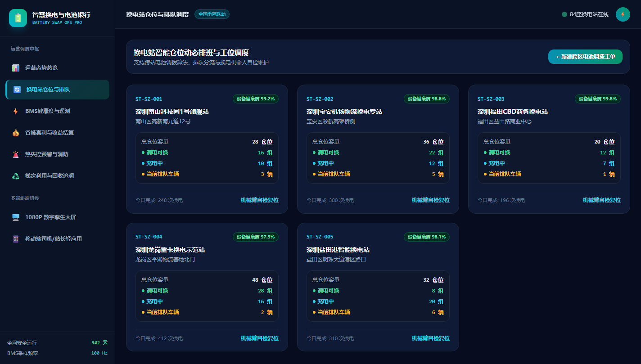Switch to 移动端司机/站长轻应用
This screenshot has height=364, width=641.
click(57, 239)
